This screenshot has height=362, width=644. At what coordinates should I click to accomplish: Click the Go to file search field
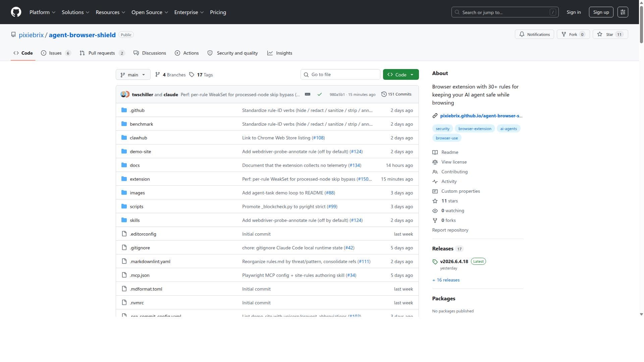coord(340,74)
